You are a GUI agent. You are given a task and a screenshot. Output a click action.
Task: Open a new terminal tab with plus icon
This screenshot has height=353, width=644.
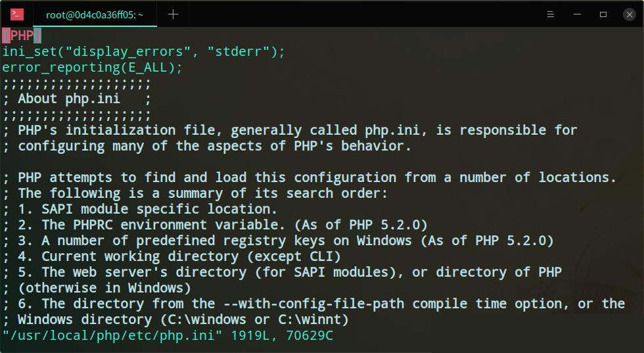(173, 14)
